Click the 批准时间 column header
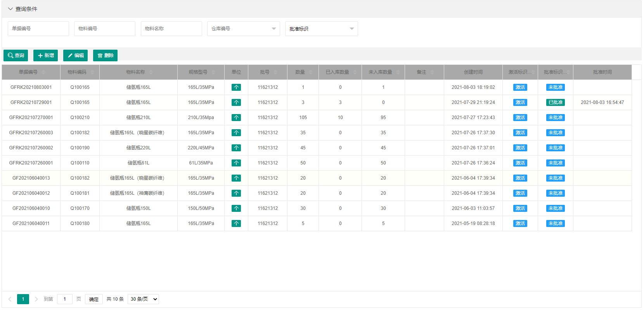This screenshot has height=310, width=644. [x=602, y=72]
